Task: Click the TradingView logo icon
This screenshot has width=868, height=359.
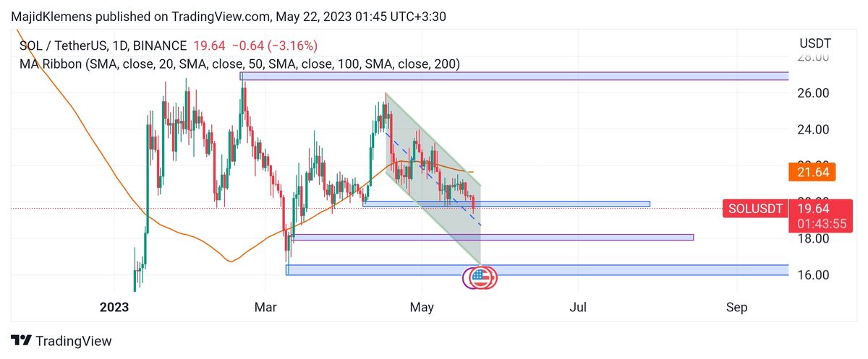Action: (x=22, y=341)
